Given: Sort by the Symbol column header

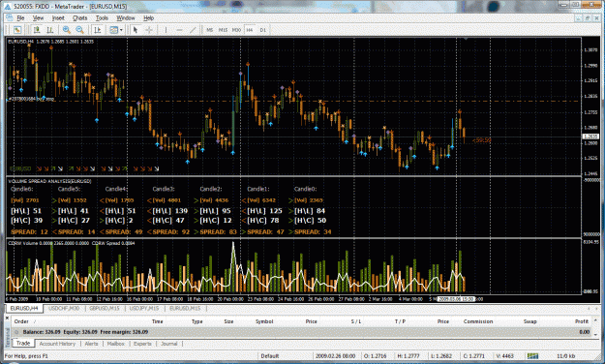Looking at the screenshot, I should [264, 321].
